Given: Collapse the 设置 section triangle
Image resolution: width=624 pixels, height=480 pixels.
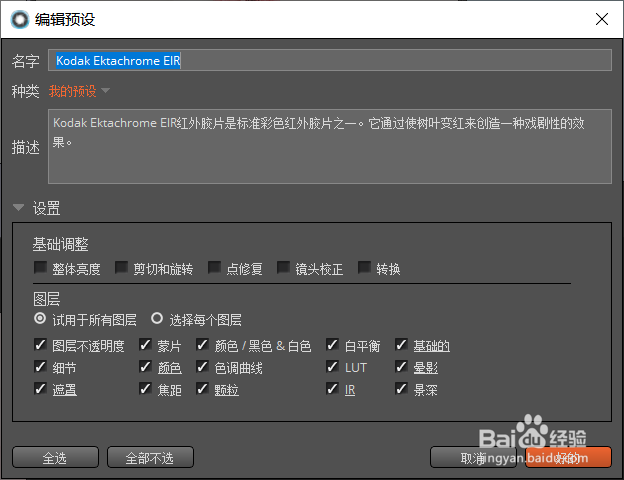Looking at the screenshot, I should 18,207.
